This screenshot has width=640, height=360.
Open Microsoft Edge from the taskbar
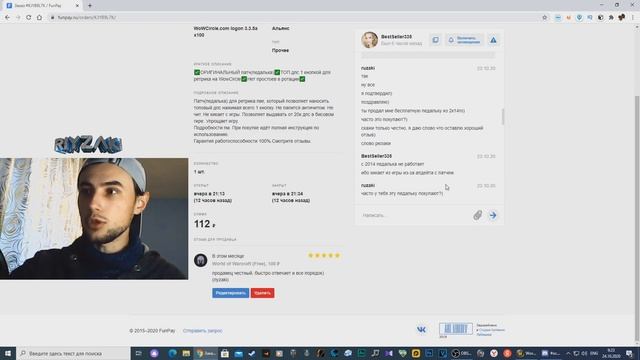(172, 353)
